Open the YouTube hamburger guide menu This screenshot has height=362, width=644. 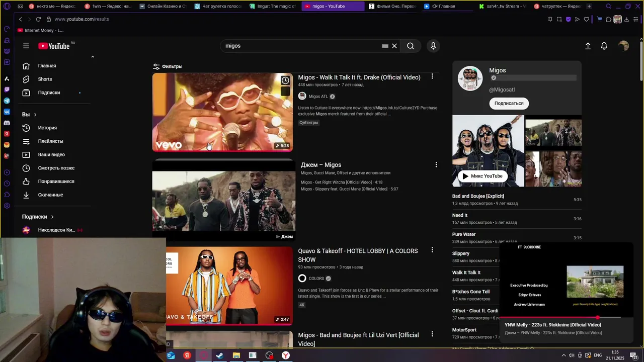point(26,46)
